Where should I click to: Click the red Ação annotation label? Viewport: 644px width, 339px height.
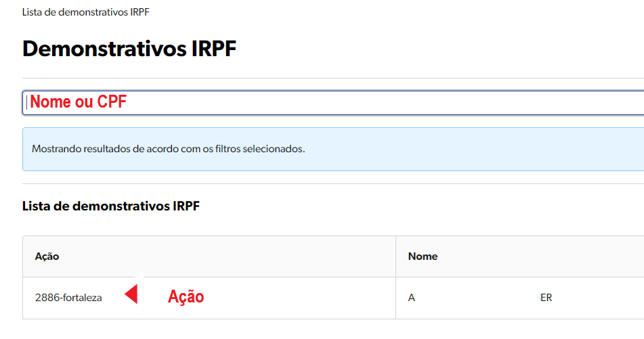186,297
